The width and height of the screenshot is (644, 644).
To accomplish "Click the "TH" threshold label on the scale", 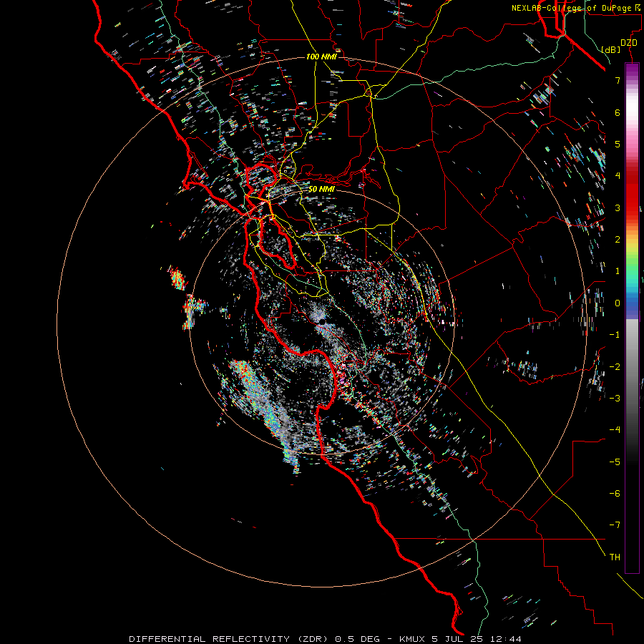I will coord(615,557).
